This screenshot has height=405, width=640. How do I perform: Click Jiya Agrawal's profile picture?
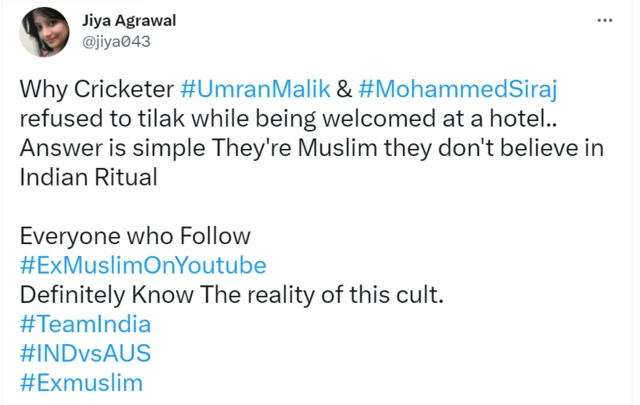[x=44, y=31]
